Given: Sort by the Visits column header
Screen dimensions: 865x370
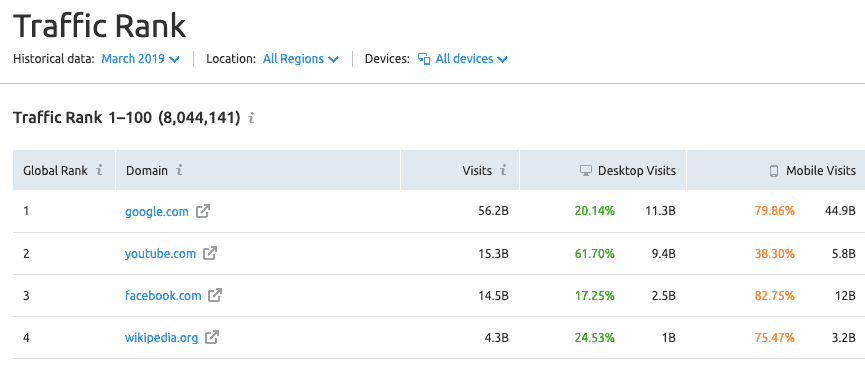Looking at the screenshot, I should [x=477, y=170].
